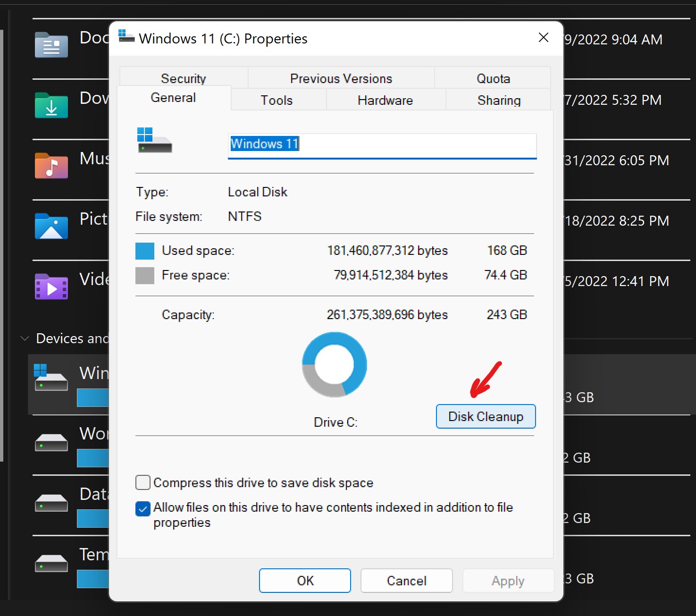This screenshot has height=616, width=696.
Task: Close the Properties dialog
Action: pos(544,38)
